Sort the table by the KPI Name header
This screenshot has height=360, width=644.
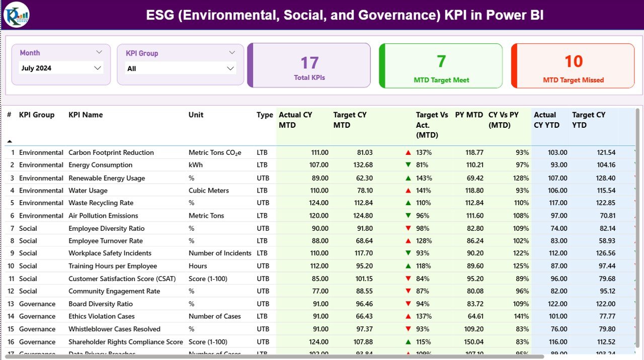[x=86, y=115]
